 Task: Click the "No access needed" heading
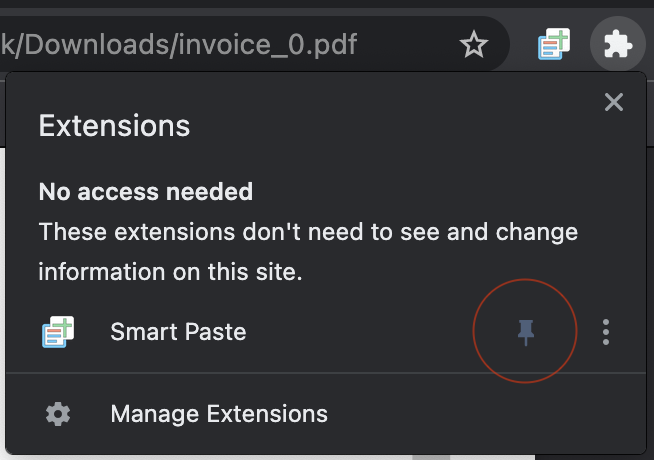(146, 192)
